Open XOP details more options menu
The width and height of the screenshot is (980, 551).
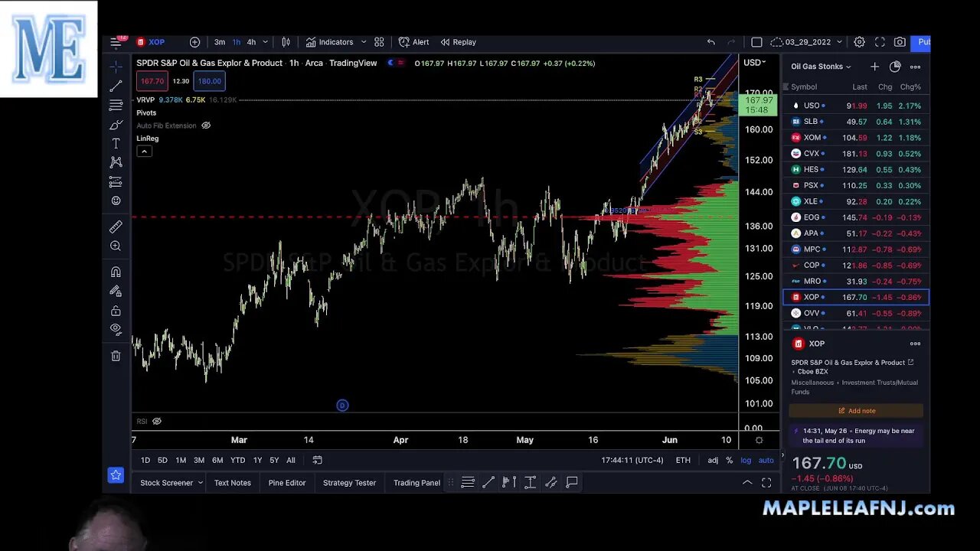915,344
